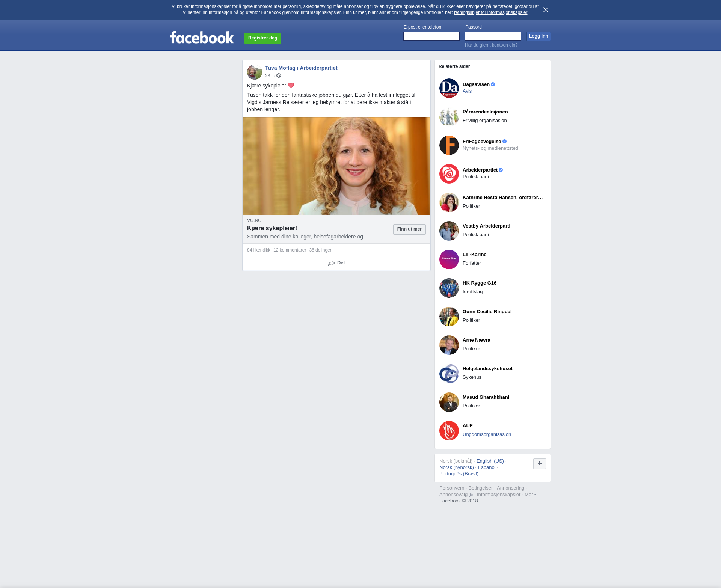Click the Dagsavisen page logo
Screen dimensions: 721x588
[449, 88]
